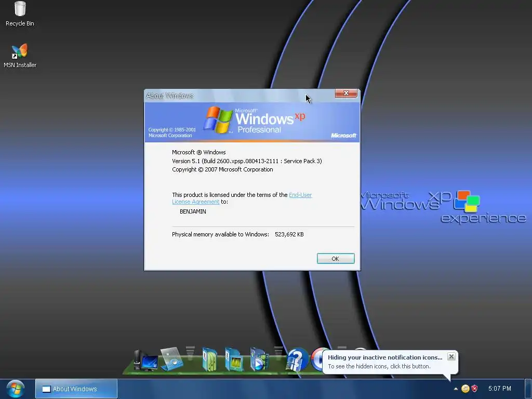Click the Show Desktop strip at taskbar end
The width and height of the screenshot is (532, 399).
(528, 389)
